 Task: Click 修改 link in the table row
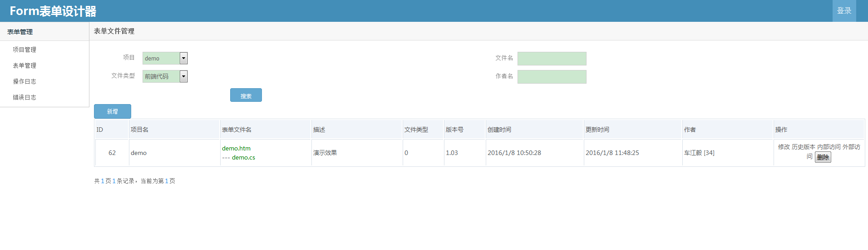click(x=784, y=147)
